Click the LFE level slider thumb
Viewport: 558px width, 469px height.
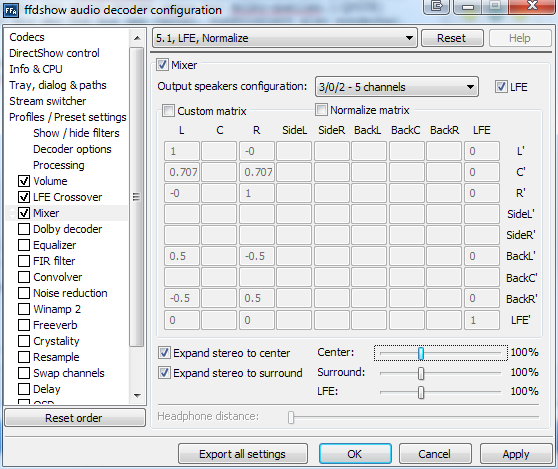(421, 392)
